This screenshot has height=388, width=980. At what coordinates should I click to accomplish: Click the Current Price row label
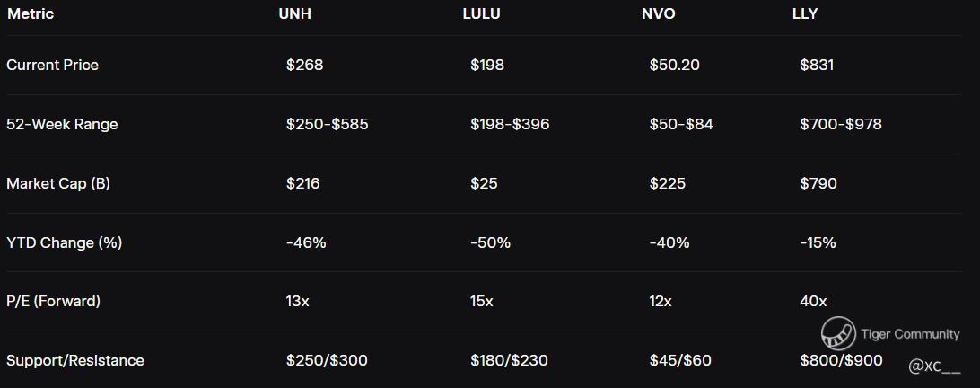[x=52, y=65]
